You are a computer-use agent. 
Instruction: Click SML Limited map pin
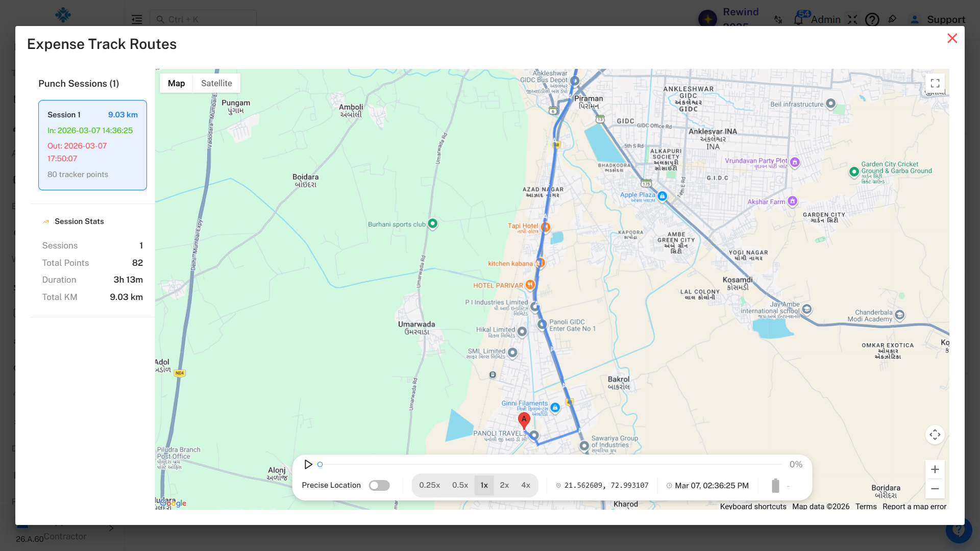512,353
